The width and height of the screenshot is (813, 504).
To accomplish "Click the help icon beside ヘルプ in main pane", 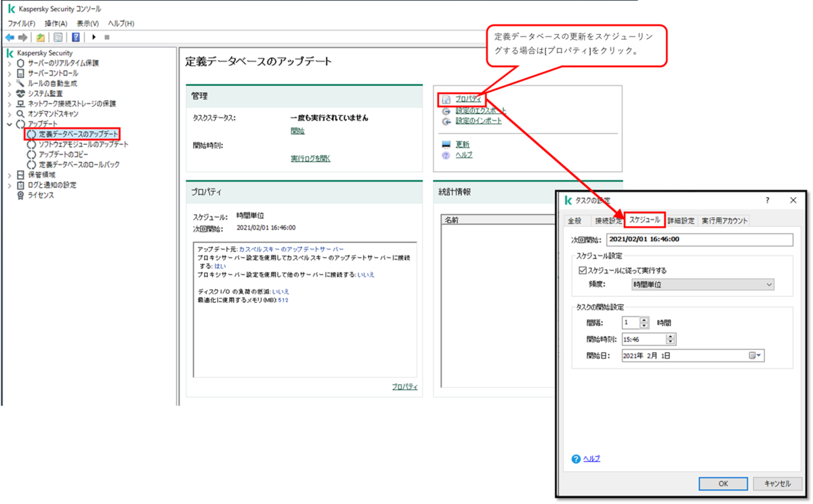I will click(x=446, y=155).
